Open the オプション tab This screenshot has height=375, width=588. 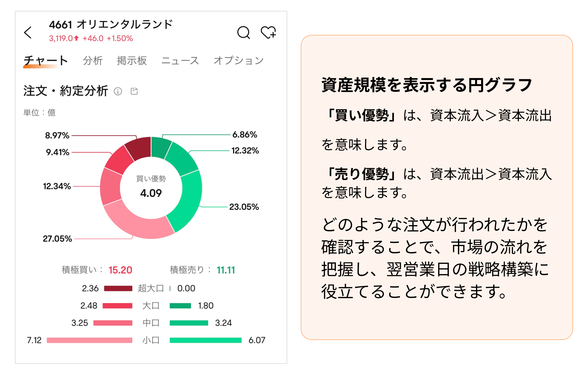tap(238, 60)
